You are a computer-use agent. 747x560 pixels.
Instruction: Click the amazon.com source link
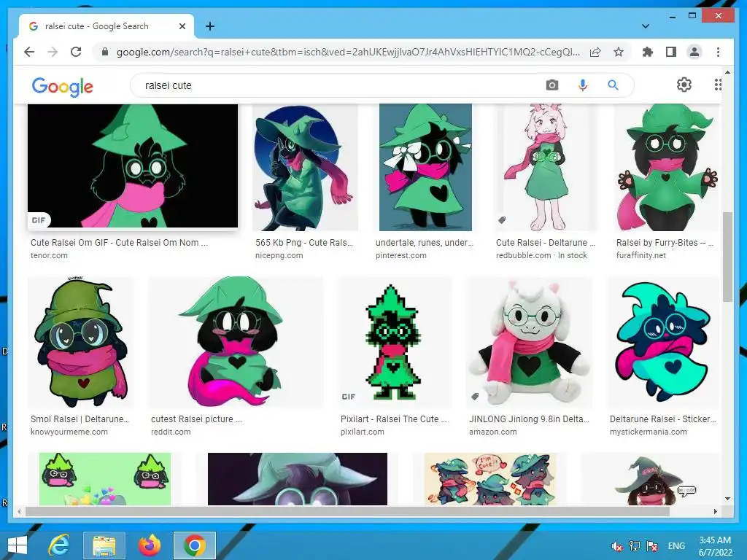coord(492,432)
